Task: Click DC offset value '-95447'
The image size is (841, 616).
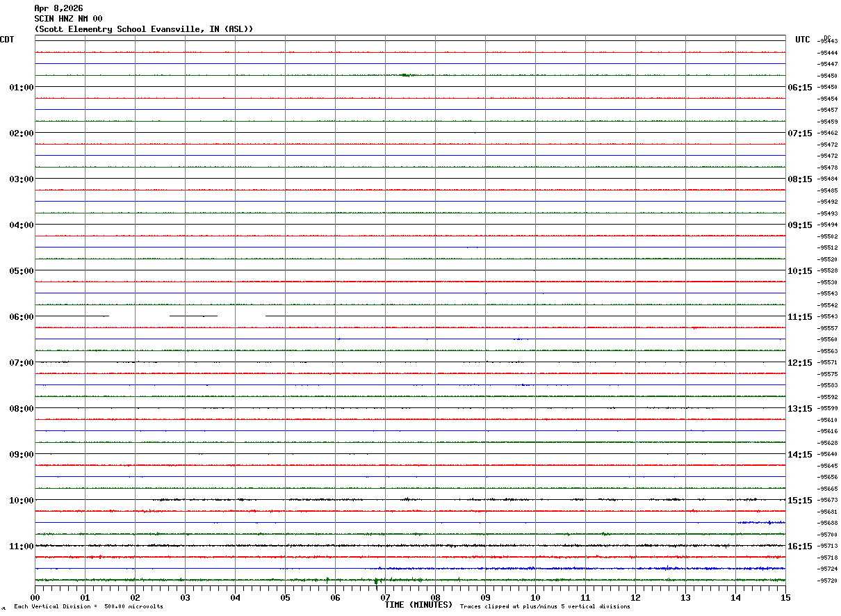Action: click(828, 64)
